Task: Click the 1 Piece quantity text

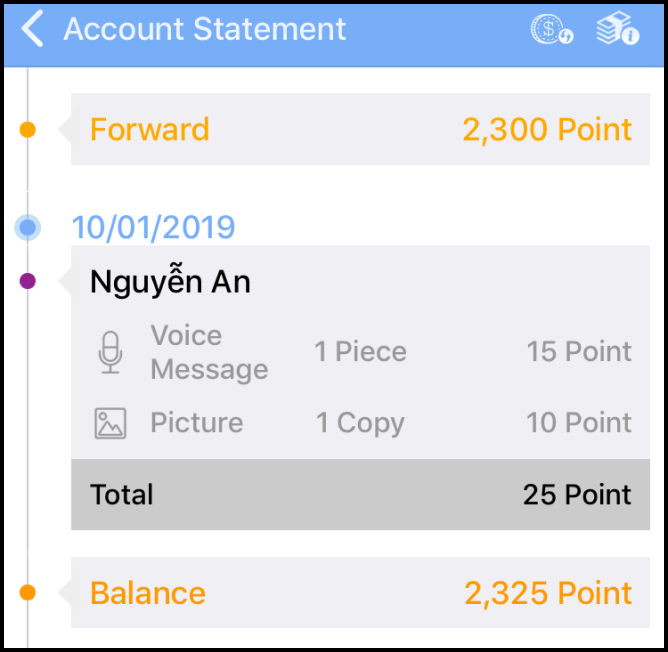Action: pyautogui.click(x=360, y=352)
